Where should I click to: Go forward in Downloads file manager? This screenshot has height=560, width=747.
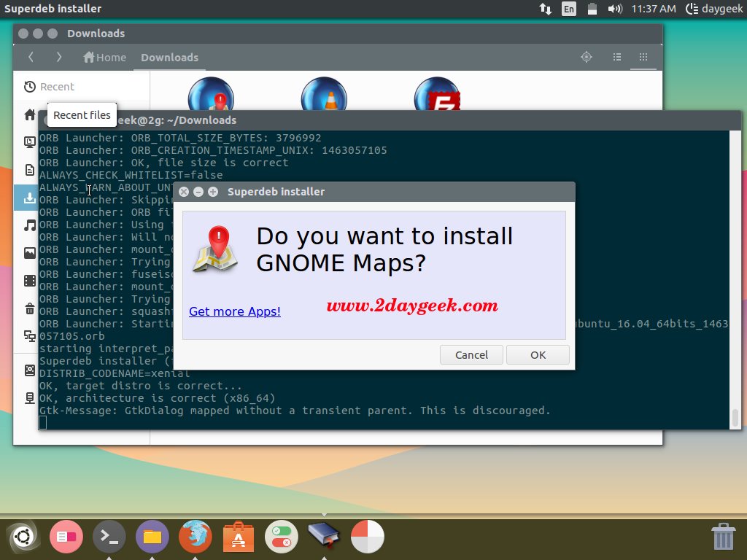coord(58,57)
